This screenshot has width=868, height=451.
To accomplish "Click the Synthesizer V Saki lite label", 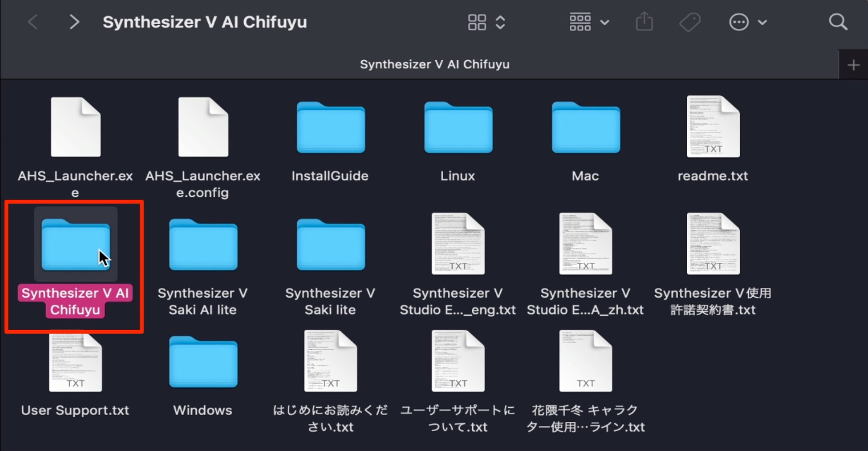I will point(330,302).
